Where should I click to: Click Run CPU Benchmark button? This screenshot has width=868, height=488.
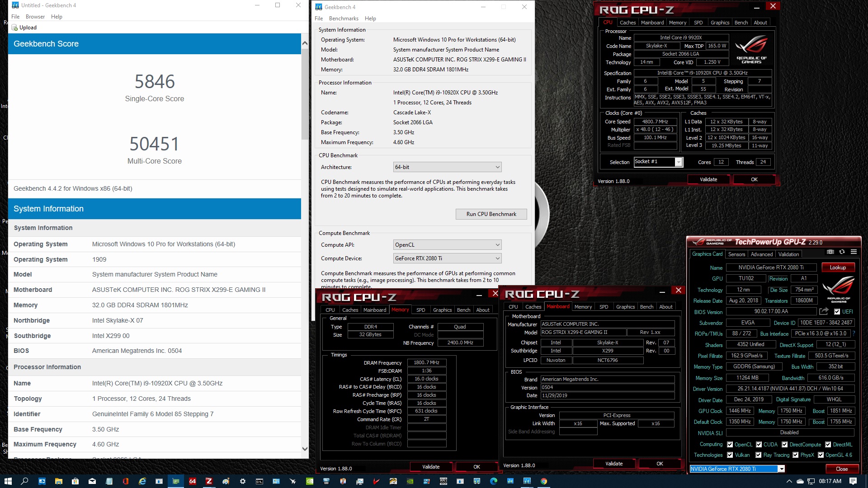tap(491, 214)
